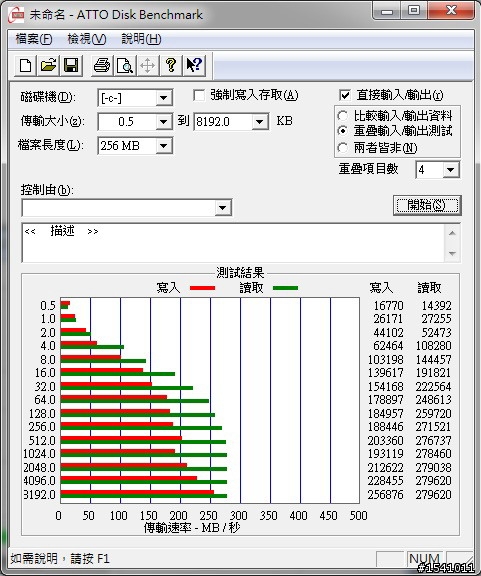481x576 pixels.
Task: Expand the 控制由 dropdown
Action: [222, 208]
